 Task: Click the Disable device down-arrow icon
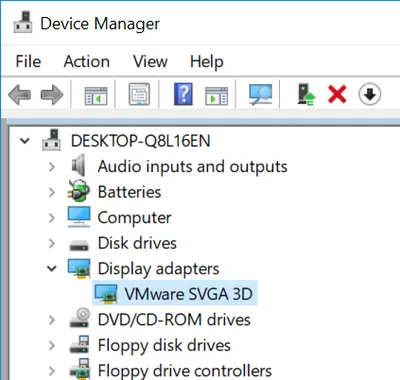[370, 94]
